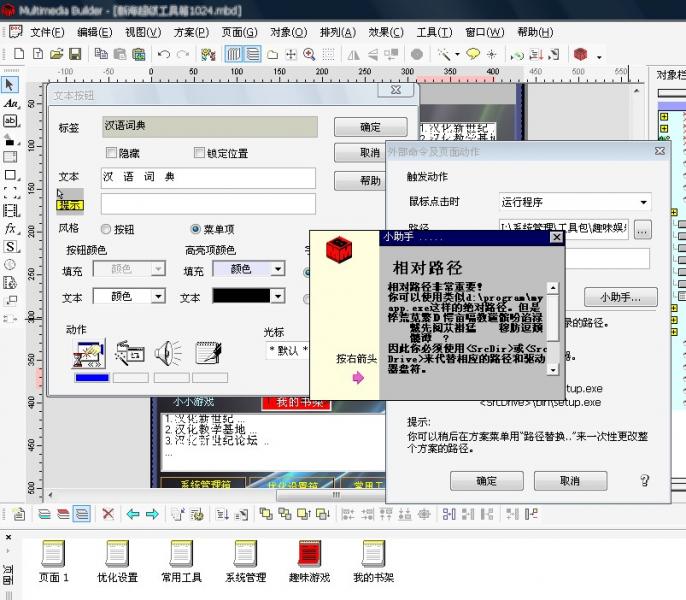Select the arrow pointer tool in the left palette
686x600 pixels.
coord(10,84)
